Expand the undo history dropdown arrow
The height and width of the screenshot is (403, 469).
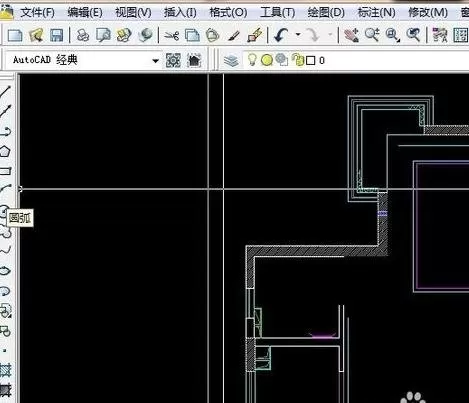click(x=298, y=34)
